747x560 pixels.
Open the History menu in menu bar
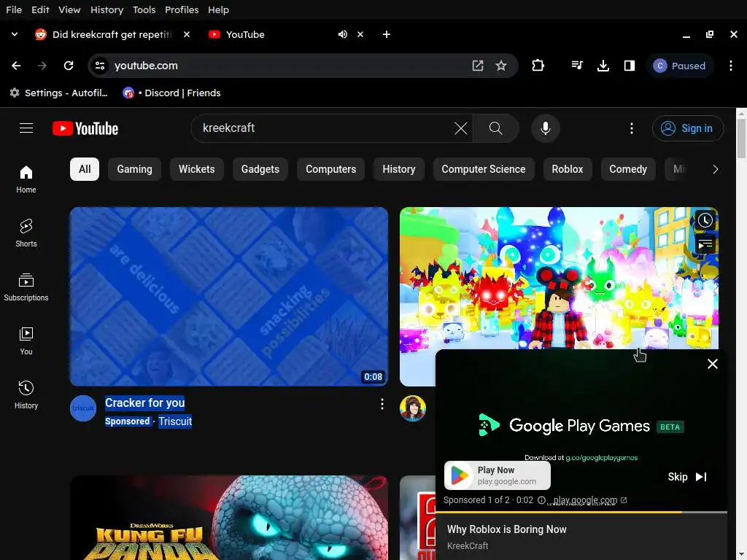click(x=107, y=9)
